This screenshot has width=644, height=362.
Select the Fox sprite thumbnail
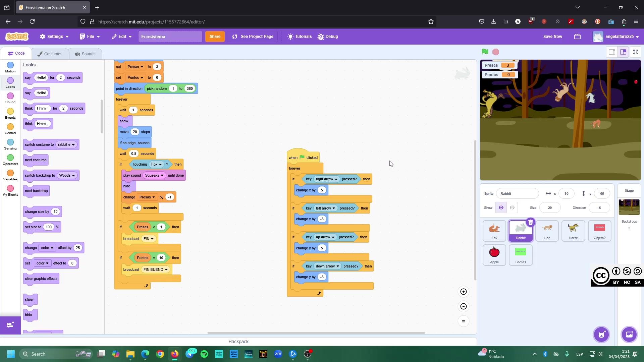tap(494, 231)
